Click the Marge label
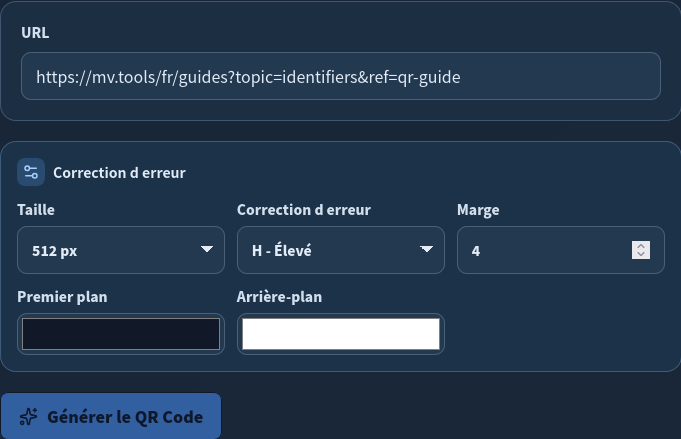The image size is (681, 439). (x=478, y=210)
